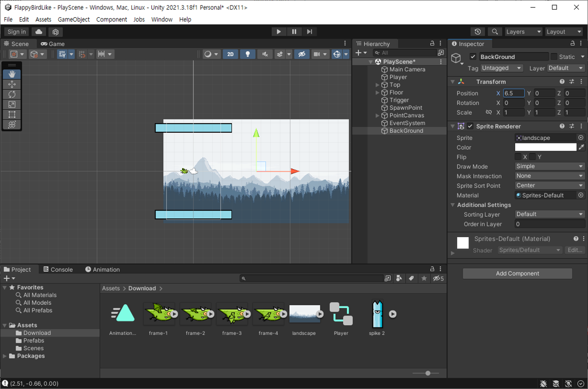Open the Layers dropdown in toolbar
Screen dimensions: 588x389
(524, 32)
